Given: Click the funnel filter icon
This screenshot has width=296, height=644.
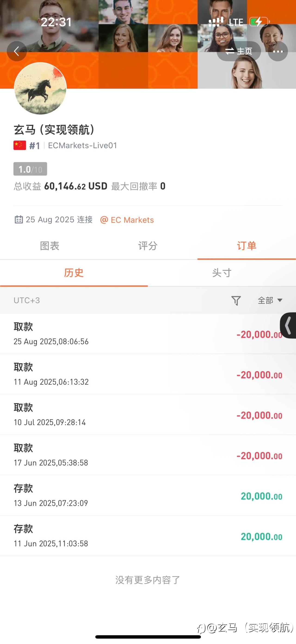Looking at the screenshot, I should coord(236,300).
